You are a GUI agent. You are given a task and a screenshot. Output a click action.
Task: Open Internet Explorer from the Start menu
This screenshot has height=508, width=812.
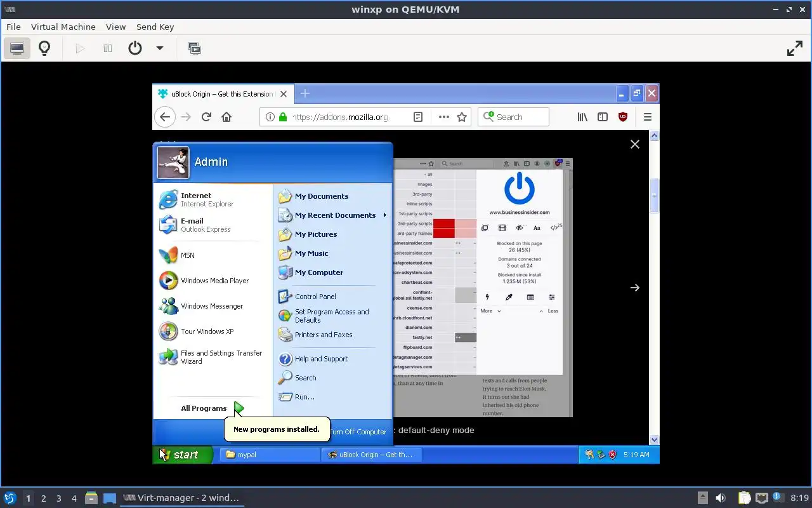point(213,199)
